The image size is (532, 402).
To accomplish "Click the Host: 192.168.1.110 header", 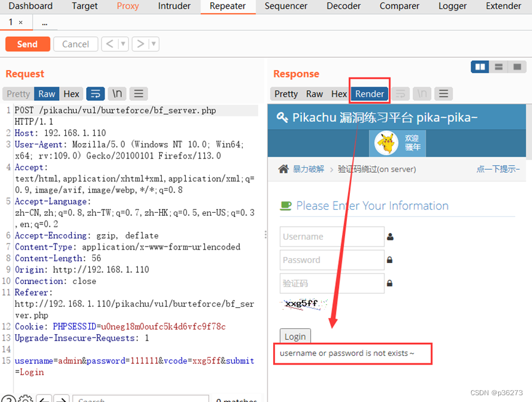I will (x=60, y=133).
